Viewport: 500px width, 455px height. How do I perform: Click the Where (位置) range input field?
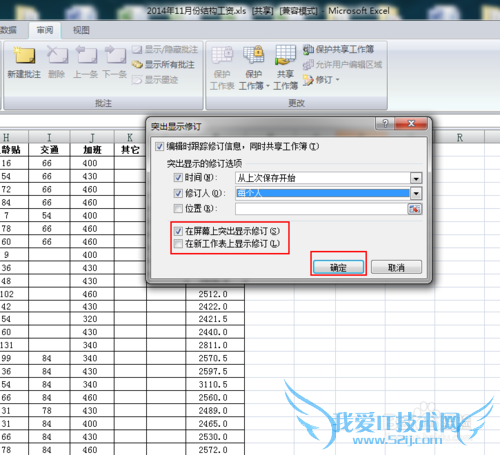321,209
